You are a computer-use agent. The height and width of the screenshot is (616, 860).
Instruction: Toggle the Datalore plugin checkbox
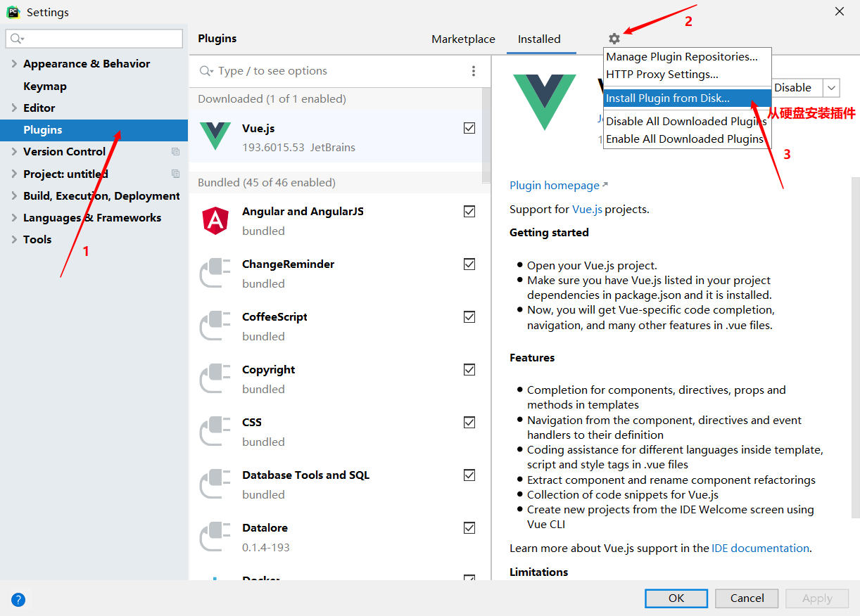point(469,527)
